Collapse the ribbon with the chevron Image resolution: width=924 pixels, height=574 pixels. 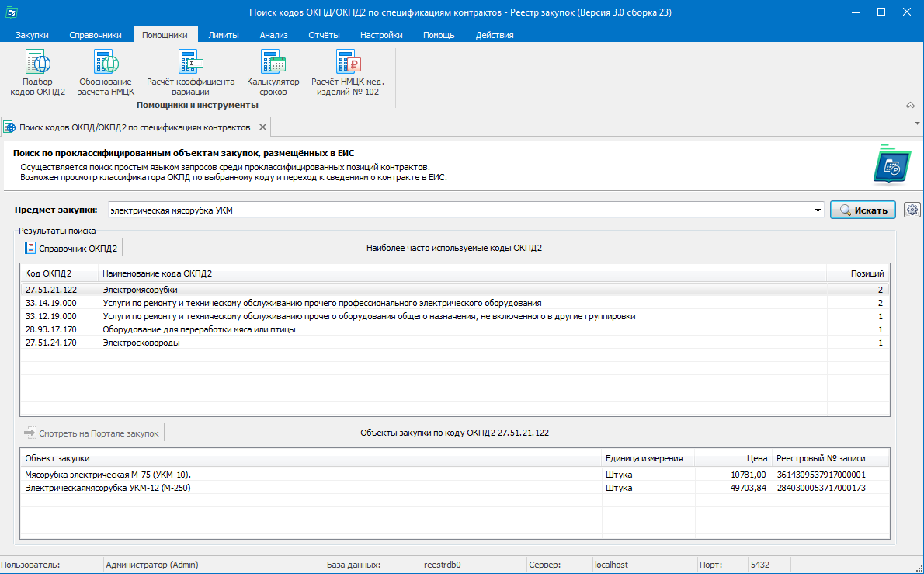[x=911, y=105]
